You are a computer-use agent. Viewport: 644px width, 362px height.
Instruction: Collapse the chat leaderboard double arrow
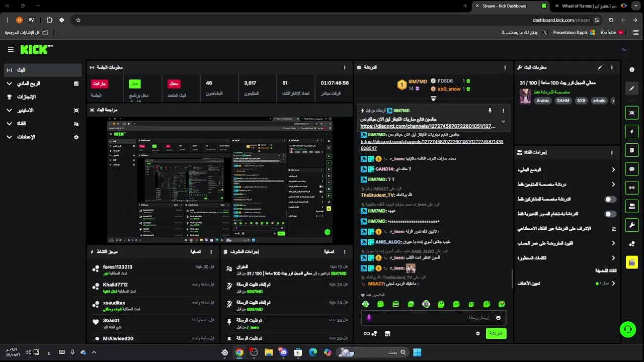pos(433,99)
